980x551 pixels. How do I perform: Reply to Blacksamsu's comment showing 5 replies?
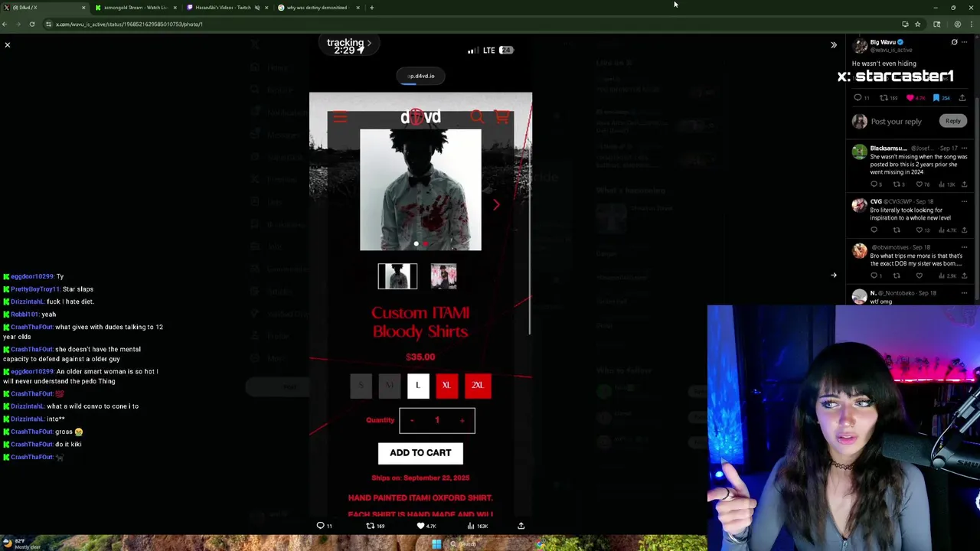click(x=874, y=184)
